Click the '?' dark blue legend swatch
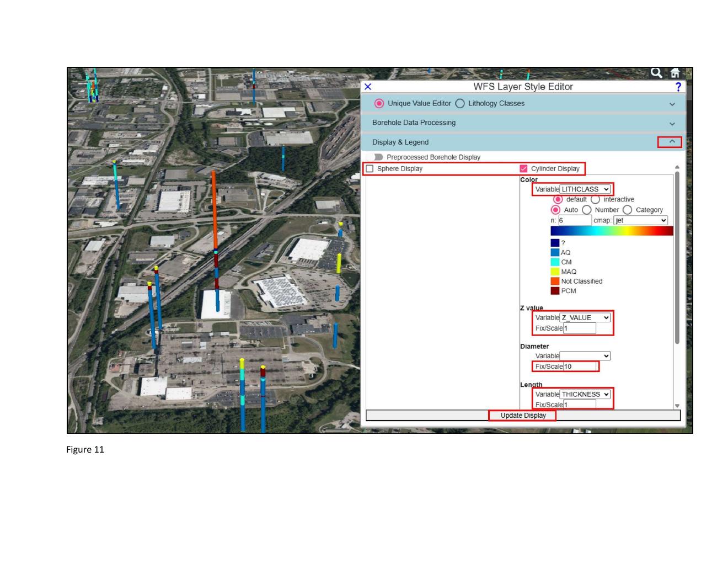The image size is (728, 563). 555,243
